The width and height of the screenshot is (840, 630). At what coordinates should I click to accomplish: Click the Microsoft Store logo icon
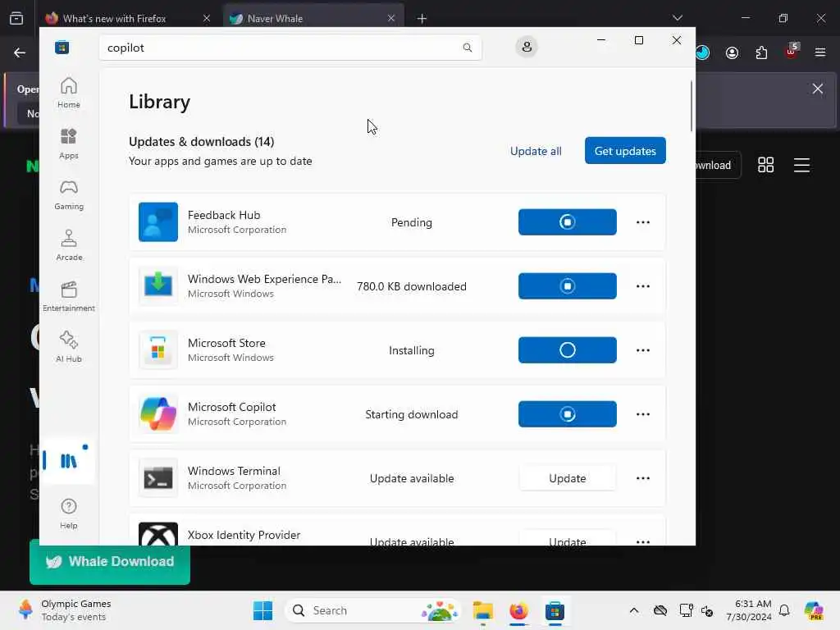pos(62,47)
